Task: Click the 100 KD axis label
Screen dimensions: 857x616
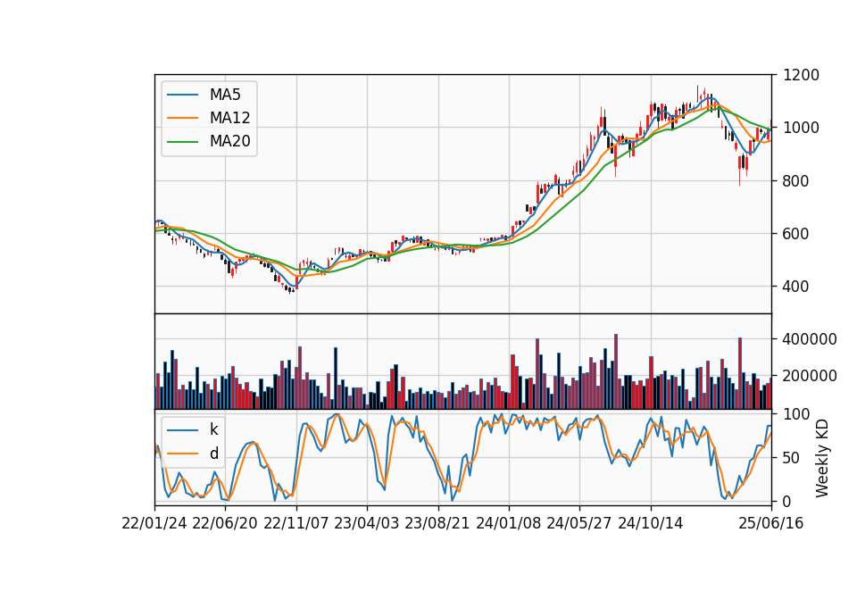Action: pyautogui.click(x=795, y=414)
